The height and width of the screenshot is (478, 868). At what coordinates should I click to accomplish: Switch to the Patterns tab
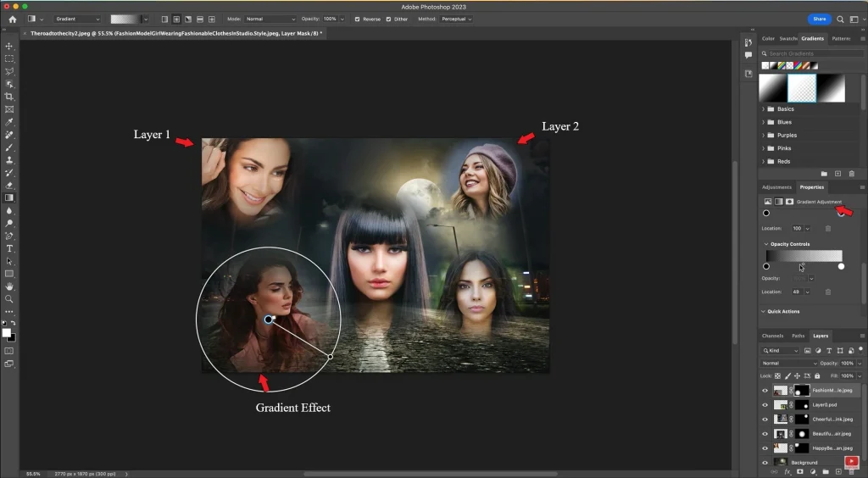click(841, 39)
